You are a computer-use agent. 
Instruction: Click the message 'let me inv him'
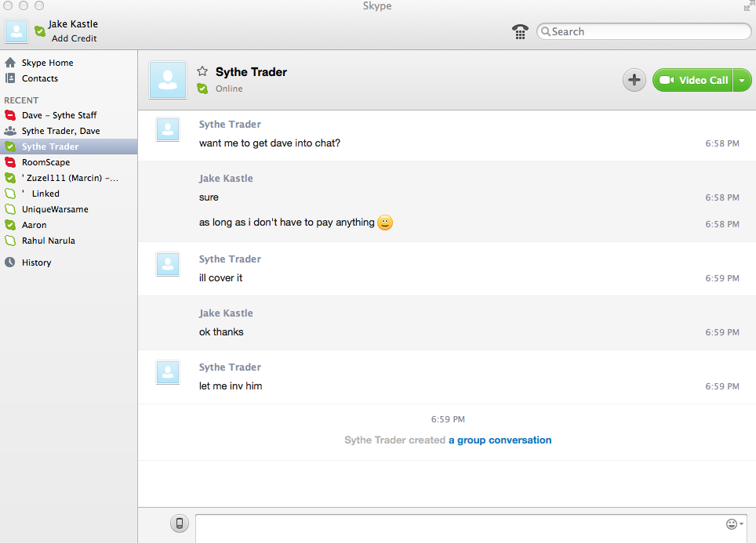click(231, 386)
